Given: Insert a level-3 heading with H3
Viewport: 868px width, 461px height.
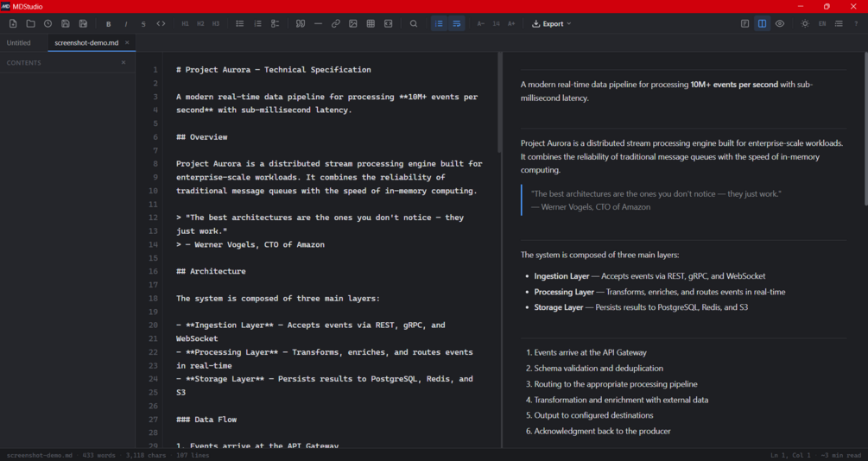Looking at the screenshot, I should (216, 24).
